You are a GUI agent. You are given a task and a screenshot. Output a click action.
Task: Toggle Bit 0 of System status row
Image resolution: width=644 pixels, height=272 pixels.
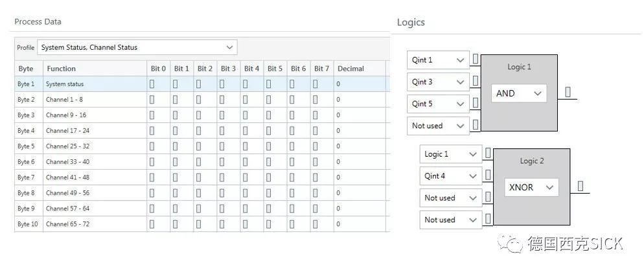pyautogui.click(x=152, y=84)
